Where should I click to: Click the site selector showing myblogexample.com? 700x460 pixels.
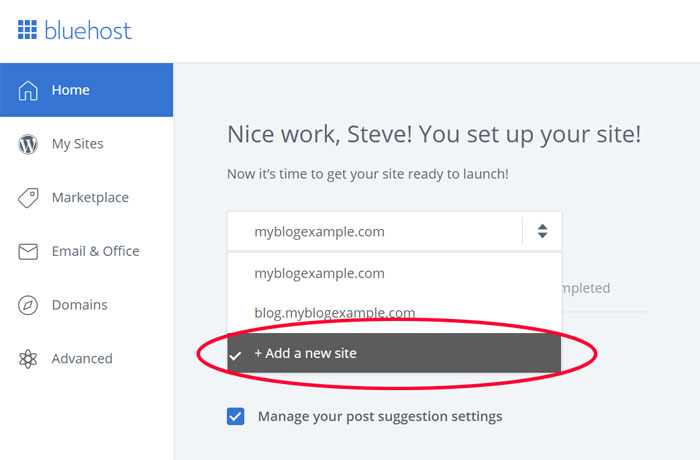coord(395,231)
